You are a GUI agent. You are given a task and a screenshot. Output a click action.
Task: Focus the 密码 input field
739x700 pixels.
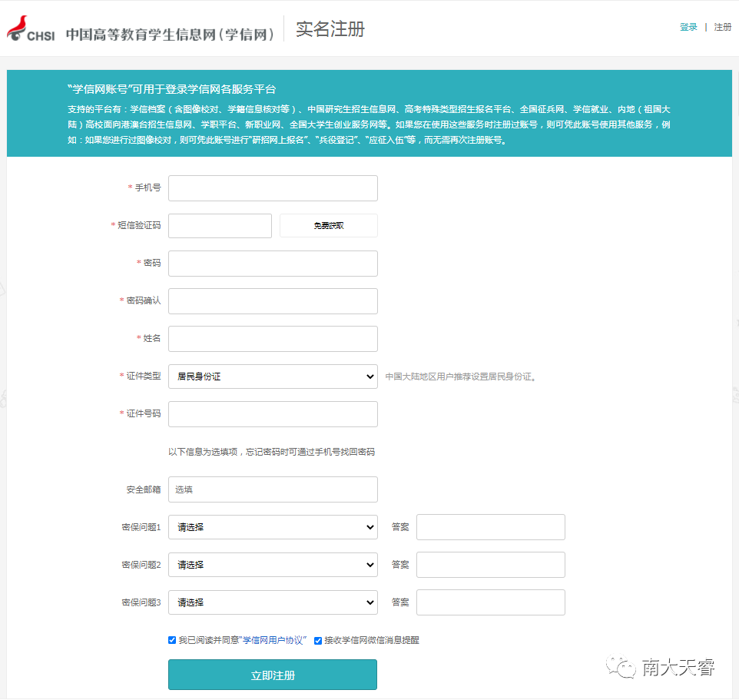coord(273,264)
